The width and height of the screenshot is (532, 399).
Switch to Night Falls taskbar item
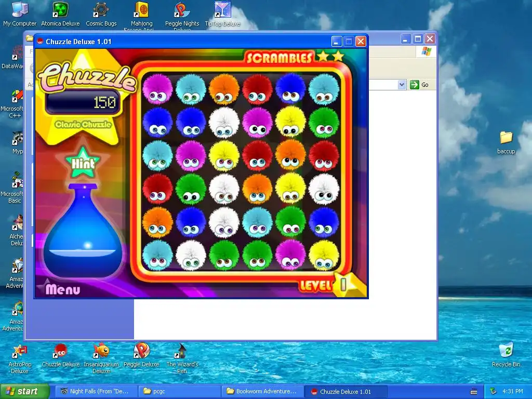coord(96,391)
